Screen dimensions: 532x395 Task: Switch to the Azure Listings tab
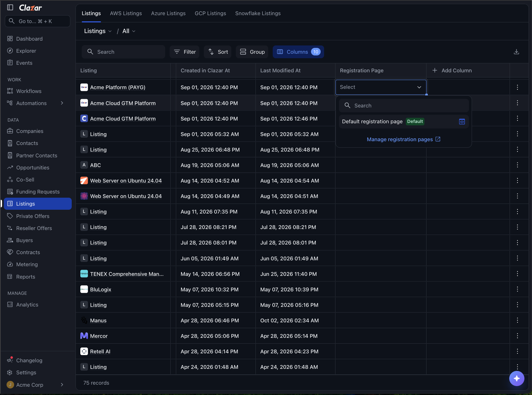point(168,13)
